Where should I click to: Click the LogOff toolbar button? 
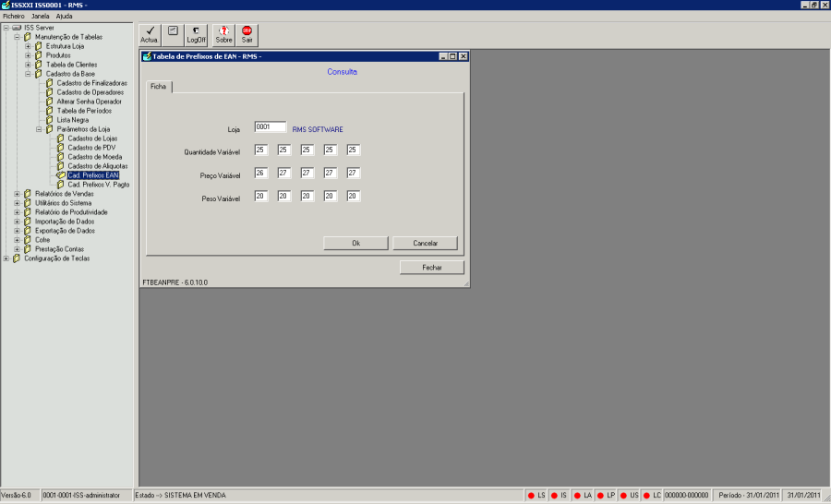(x=196, y=35)
